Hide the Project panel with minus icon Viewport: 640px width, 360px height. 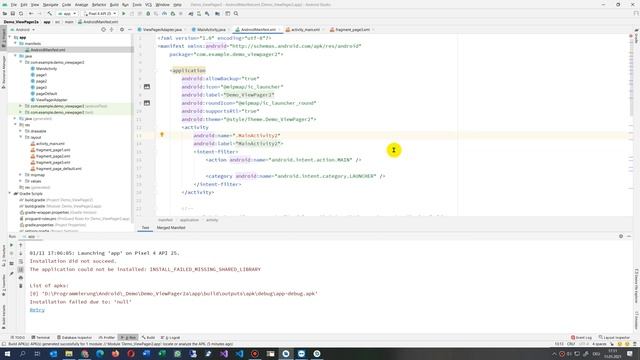click(130, 30)
